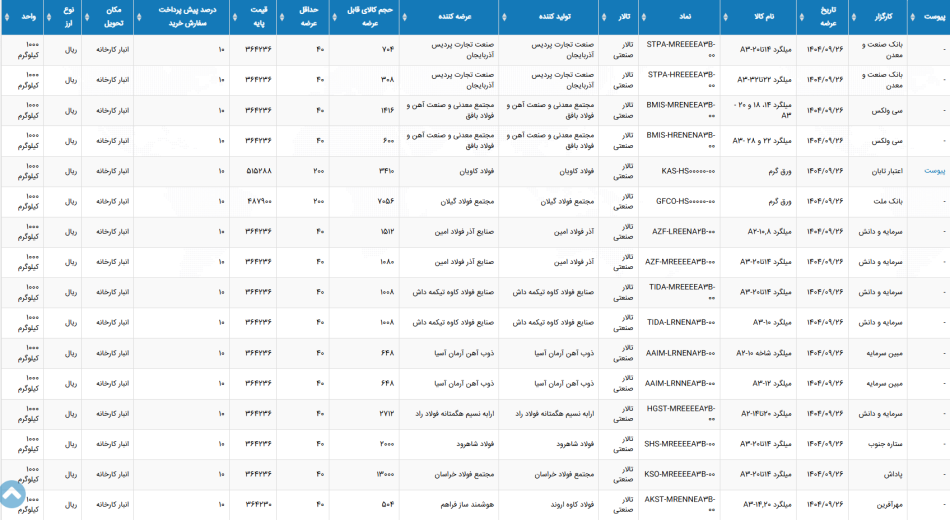Select the KAS-HS symbol cell
Screen dimensions: 950x520
click(x=679, y=172)
